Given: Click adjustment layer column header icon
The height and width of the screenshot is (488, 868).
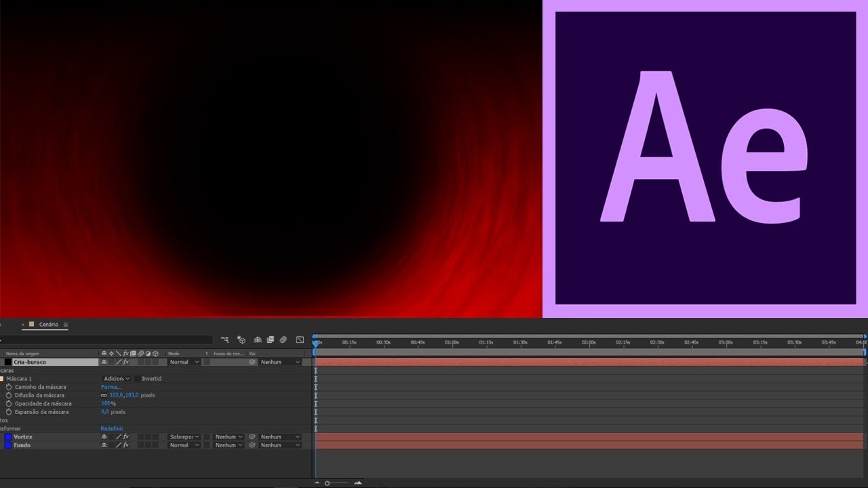Looking at the screenshot, I should click(148, 354).
